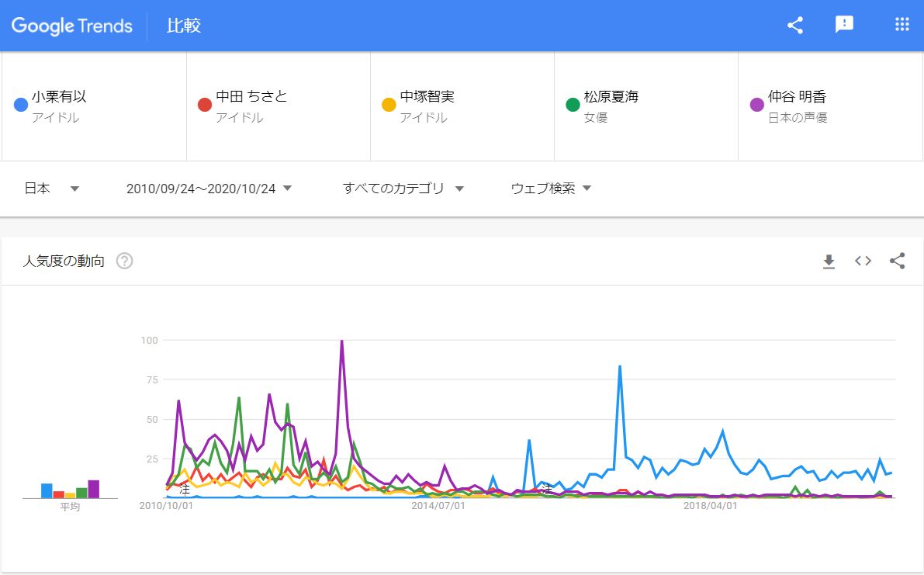Click the 中塚智実 comparison term

pos(427,97)
